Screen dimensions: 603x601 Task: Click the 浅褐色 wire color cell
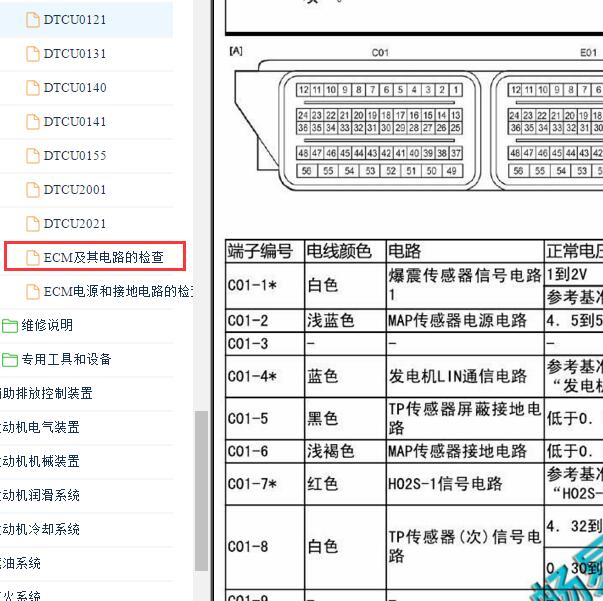point(345,451)
